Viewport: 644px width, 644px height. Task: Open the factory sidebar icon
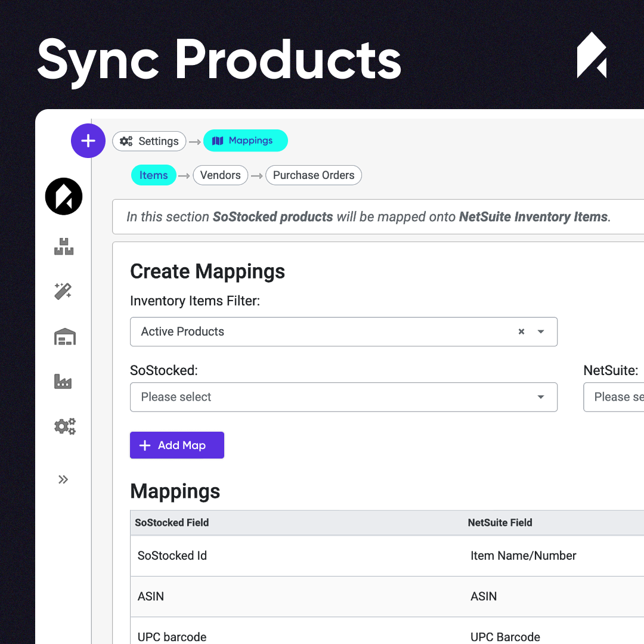tap(63, 382)
